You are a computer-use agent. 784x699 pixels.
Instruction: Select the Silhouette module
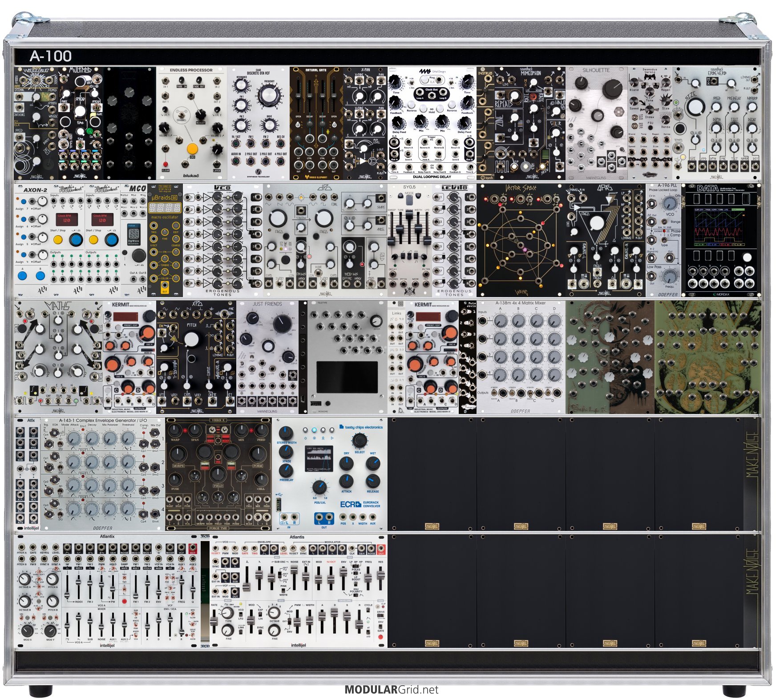[597, 124]
